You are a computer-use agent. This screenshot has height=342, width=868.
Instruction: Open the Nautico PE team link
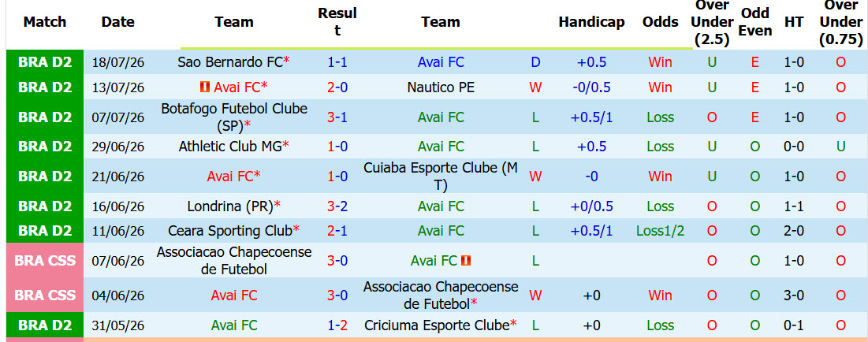[441, 87]
